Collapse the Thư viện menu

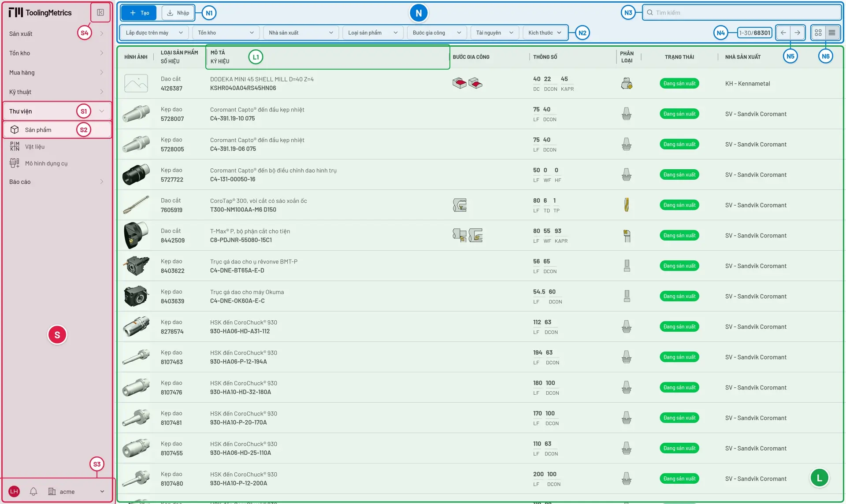pos(56,111)
